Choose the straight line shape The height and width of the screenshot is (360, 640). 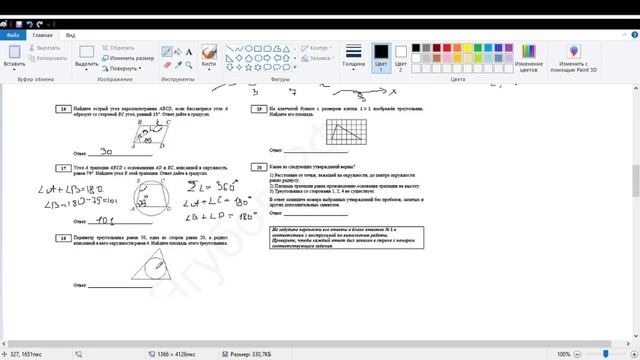tap(230, 49)
